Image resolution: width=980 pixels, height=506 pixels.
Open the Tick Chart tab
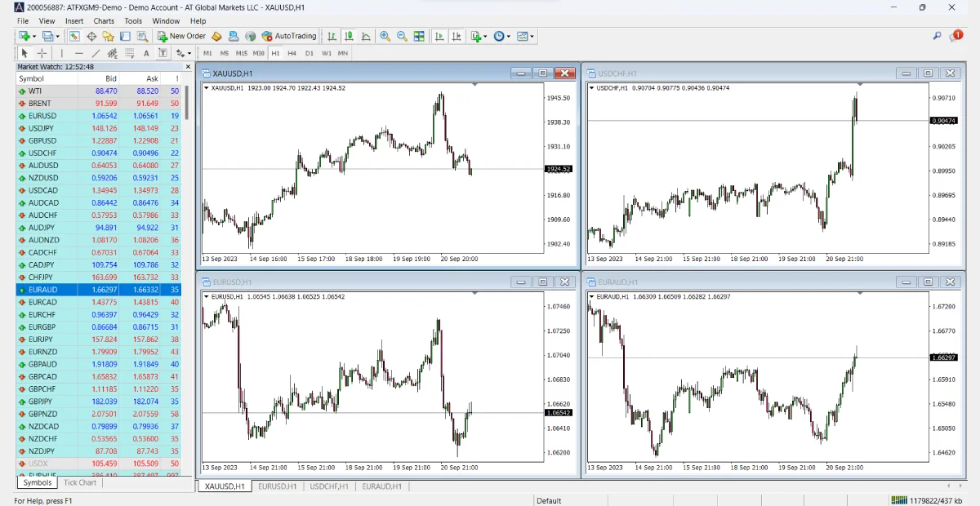tap(79, 482)
